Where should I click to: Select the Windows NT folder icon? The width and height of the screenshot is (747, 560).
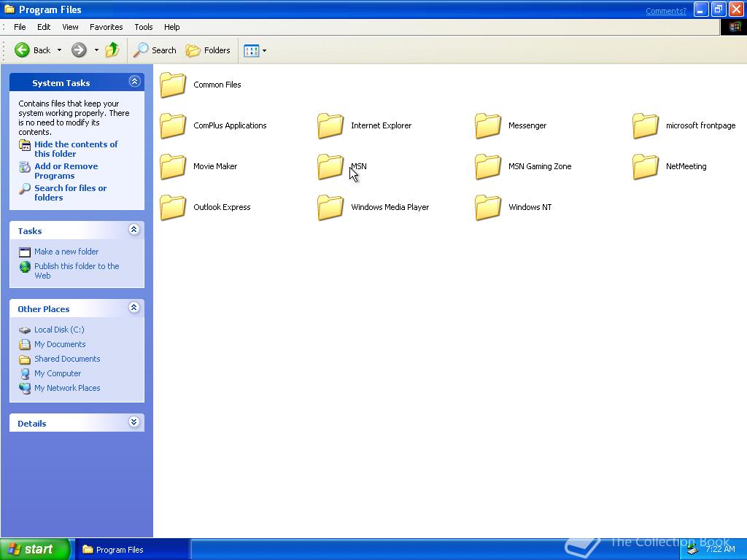pos(488,208)
